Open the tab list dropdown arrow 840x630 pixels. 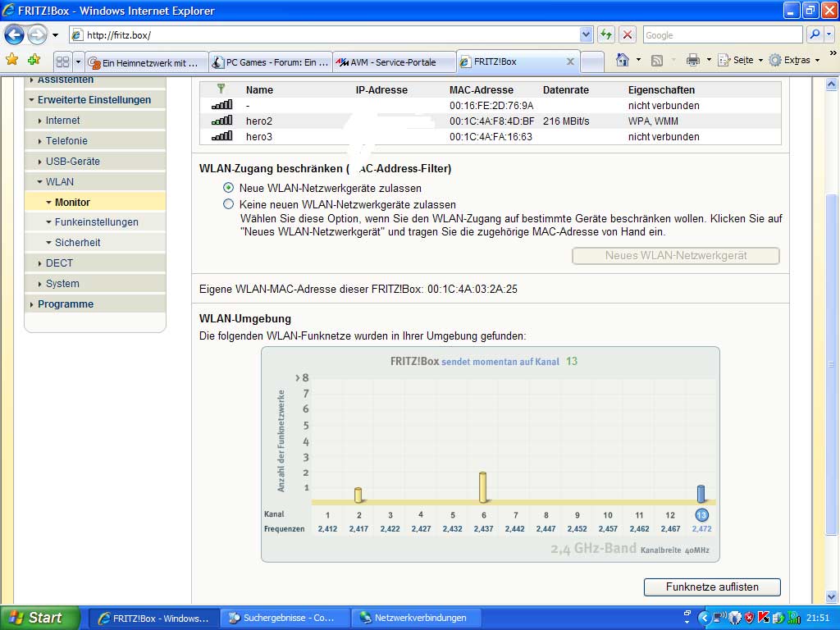click(78, 62)
